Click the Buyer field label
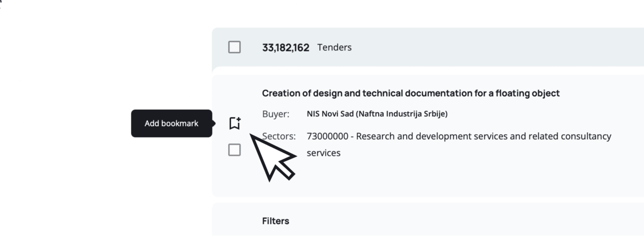This screenshot has height=237, width=644. [x=275, y=114]
